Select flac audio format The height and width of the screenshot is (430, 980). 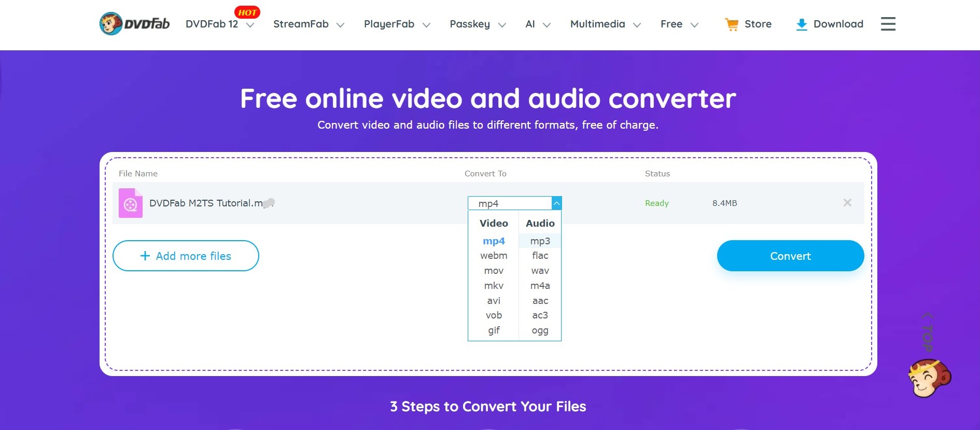pyautogui.click(x=540, y=256)
